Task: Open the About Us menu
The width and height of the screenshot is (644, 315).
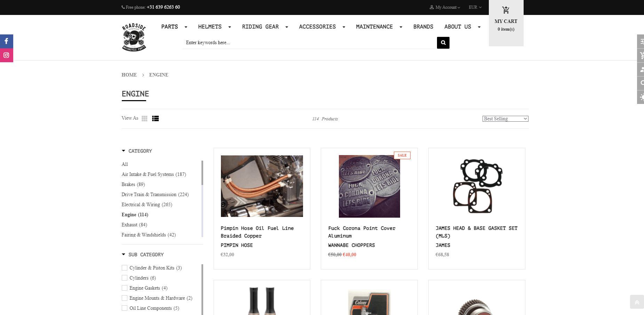Action: 458,27
